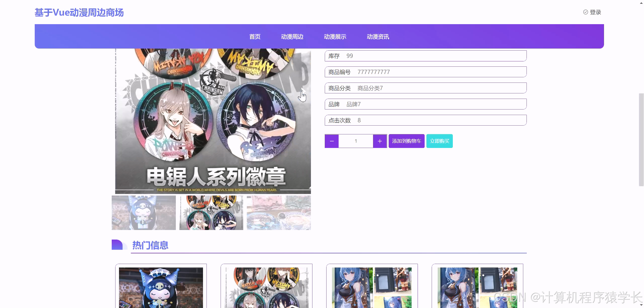Image resolution: width=644 pixels, height=308 pixels.
Task: Select the Chainsaw Man badges carousel thumbnail
Action: (211, 213)
